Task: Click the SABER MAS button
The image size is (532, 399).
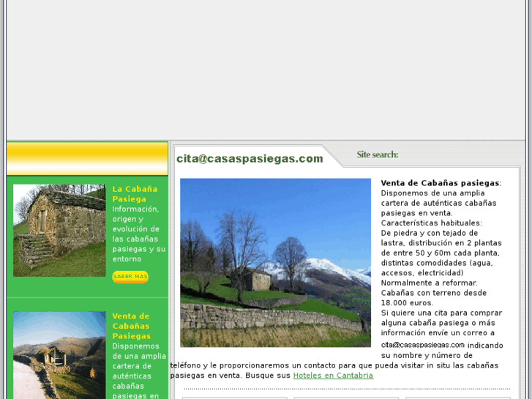Action: 130,277
